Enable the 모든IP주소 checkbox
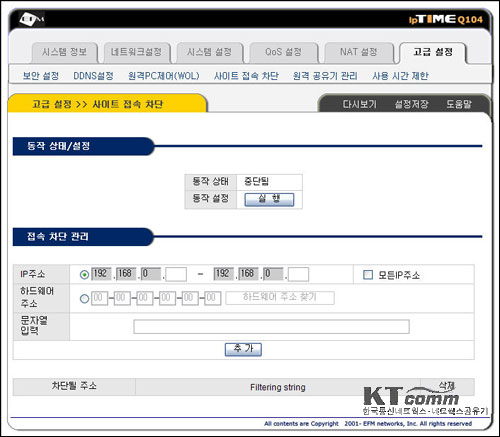500x437 pixels. [x=368, y=275]
